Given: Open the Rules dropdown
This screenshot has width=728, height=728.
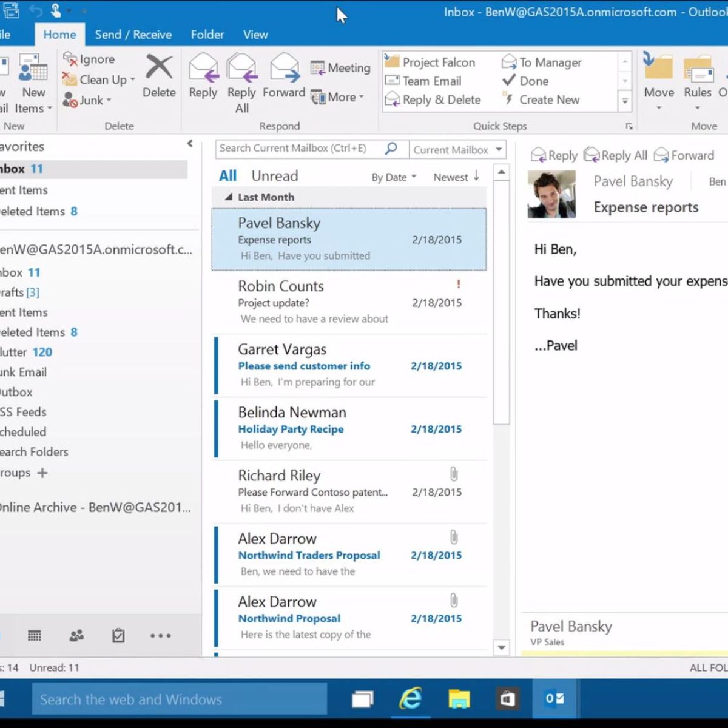Looking at the screenshot, I should (698, 82).
